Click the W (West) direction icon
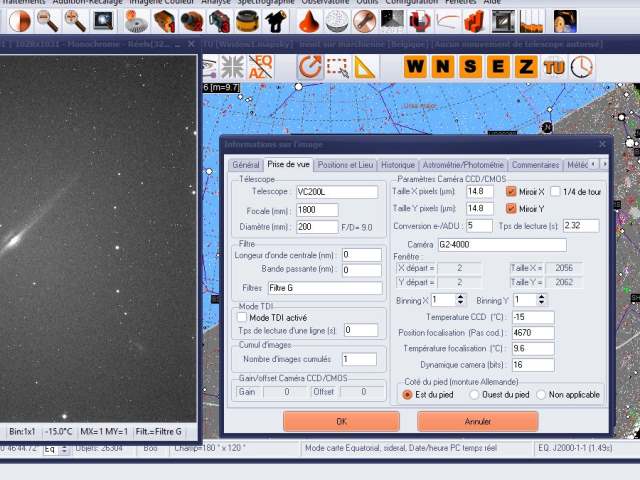This screenshot has height=480, width=640. coord(416,67)
